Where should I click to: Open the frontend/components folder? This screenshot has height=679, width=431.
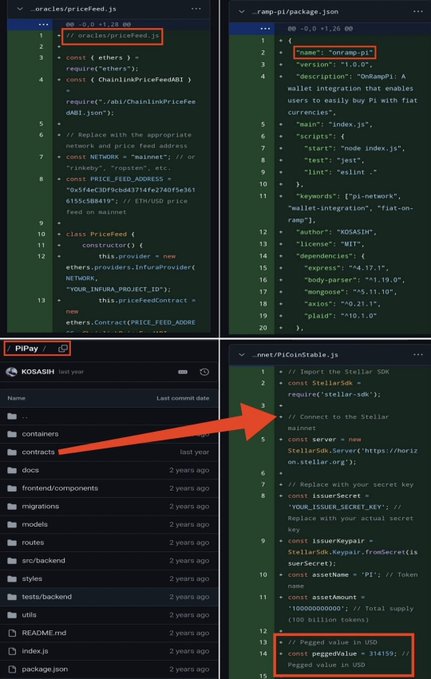point(60,488)
